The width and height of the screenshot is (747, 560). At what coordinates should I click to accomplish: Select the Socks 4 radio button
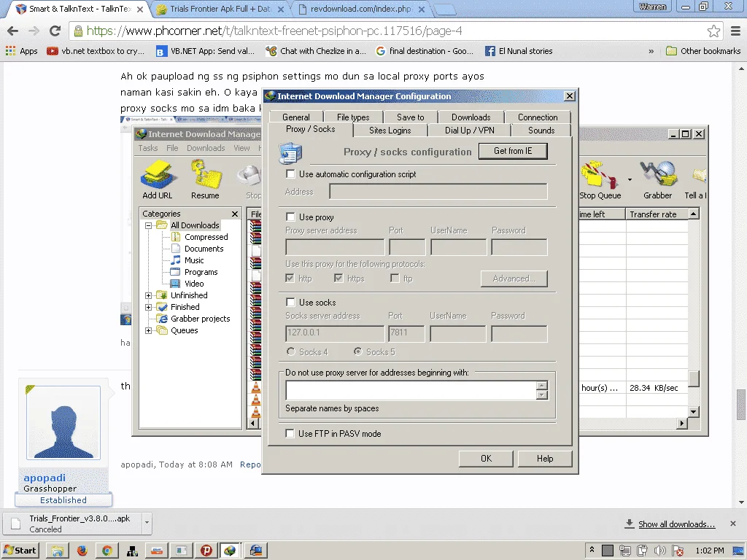coord(290,351)
